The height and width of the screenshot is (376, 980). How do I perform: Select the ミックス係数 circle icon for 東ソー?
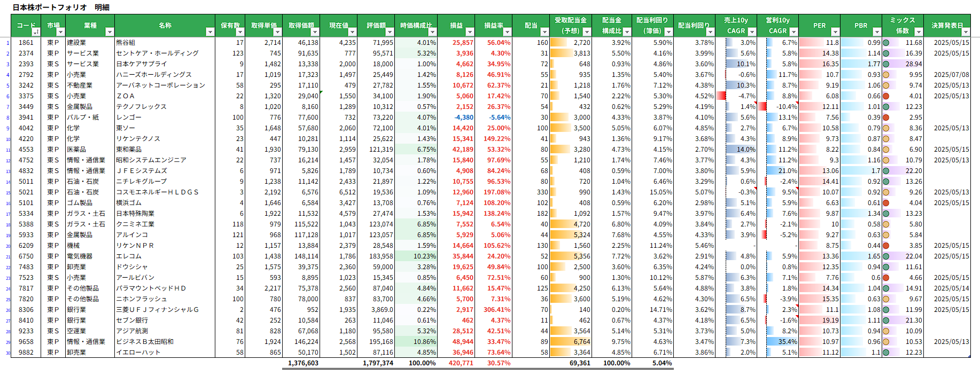click(x=886, y=128)
